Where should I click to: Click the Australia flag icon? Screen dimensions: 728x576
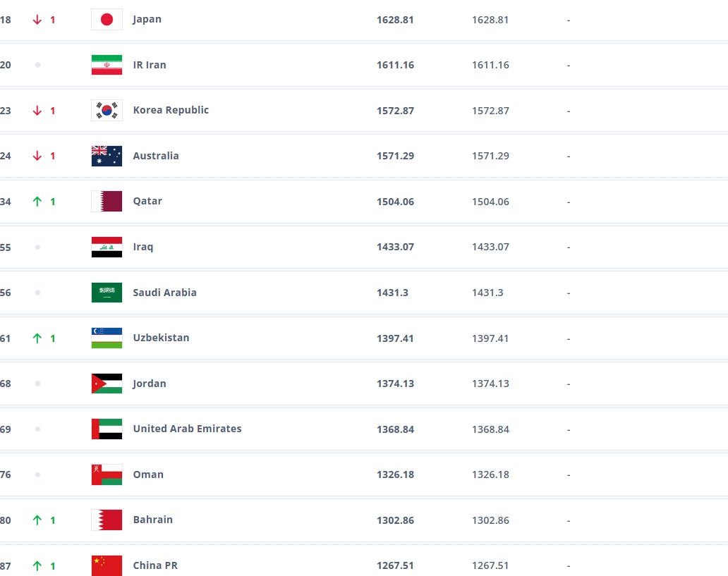pyautogui.click(x=107, y=156)
